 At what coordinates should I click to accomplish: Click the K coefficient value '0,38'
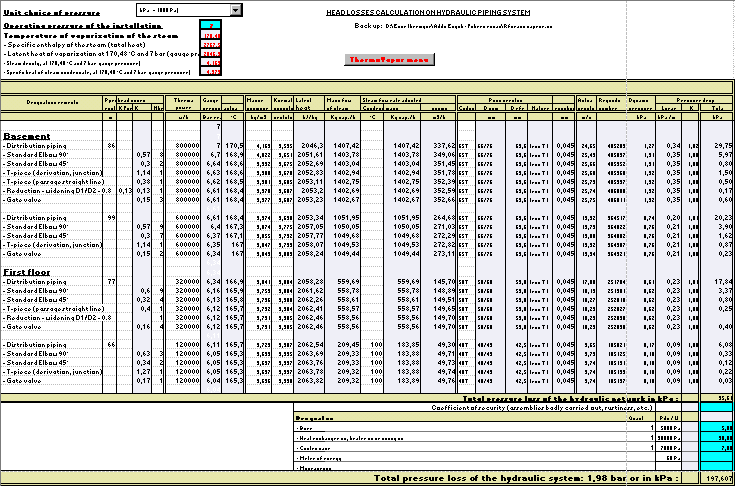pyautogui.click(x=143, y=182)
